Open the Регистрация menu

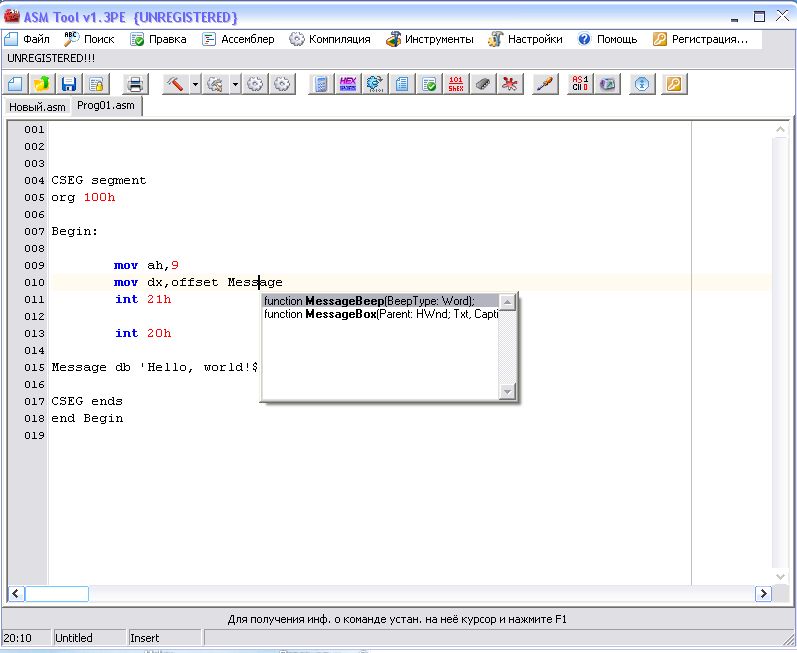tap(701, 39)
